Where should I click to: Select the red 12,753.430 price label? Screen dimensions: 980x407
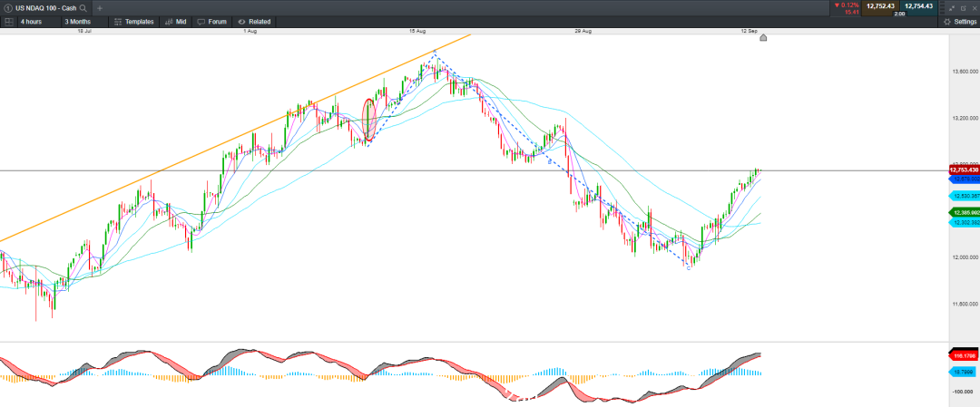tap(963, 170)
